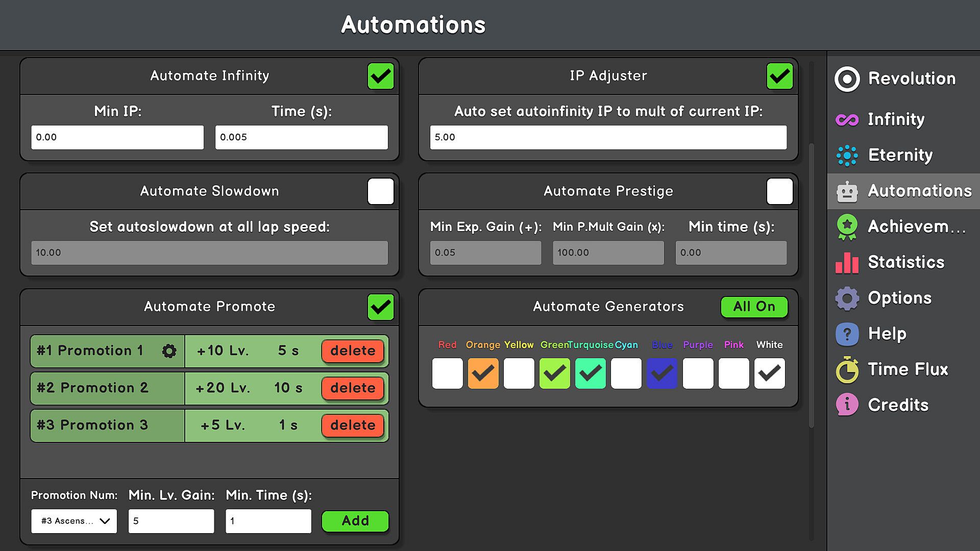Click the Eternity blue dots icon

coord(847,156)
